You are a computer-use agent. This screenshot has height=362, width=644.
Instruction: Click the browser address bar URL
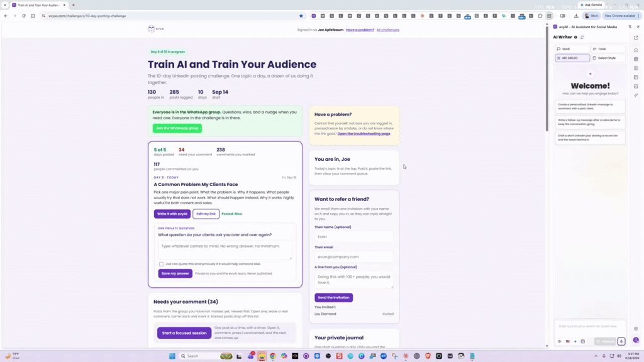pyautogui.click(x=87, y=16)
